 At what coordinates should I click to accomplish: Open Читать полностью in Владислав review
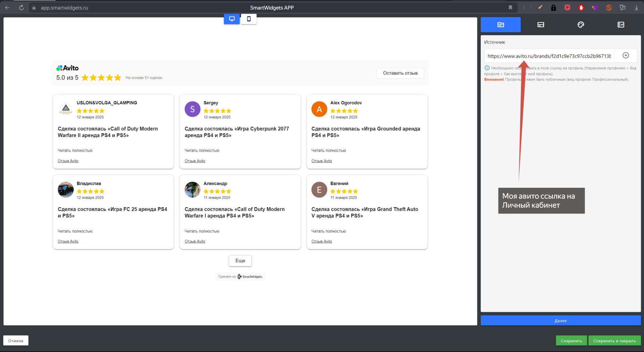pos(75,231)
